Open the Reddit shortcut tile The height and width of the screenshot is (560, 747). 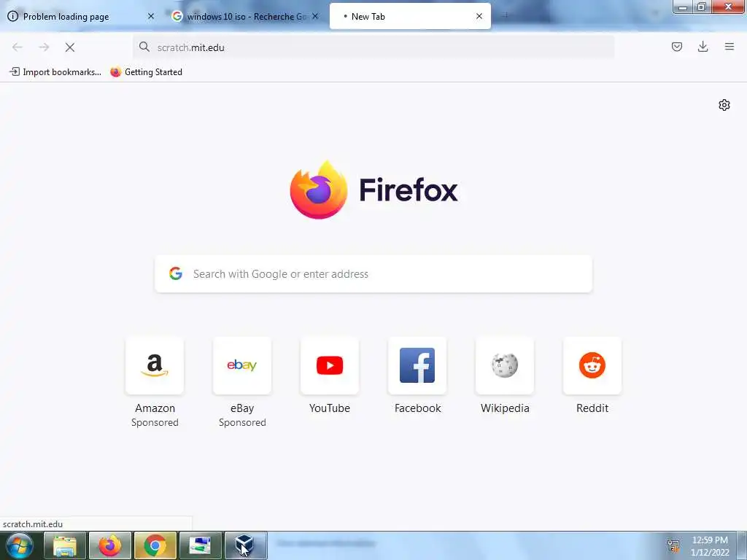pyautogui.click(x=592, y=366)
